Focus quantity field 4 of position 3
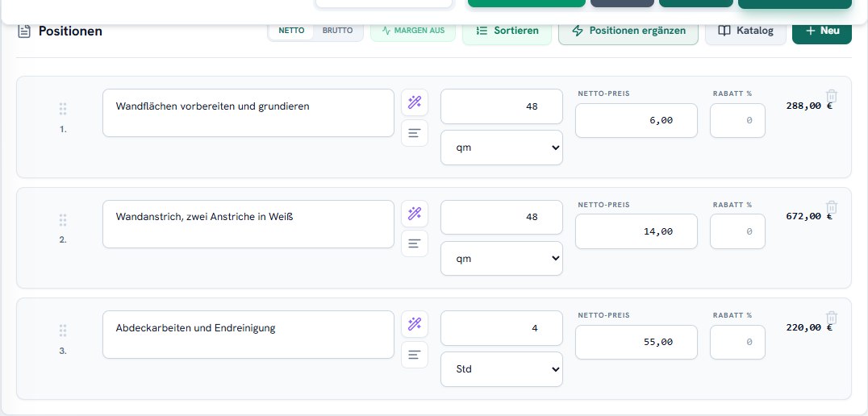This screenshot has width=868, height=416. pyautogui.click(x=502, y=328)
